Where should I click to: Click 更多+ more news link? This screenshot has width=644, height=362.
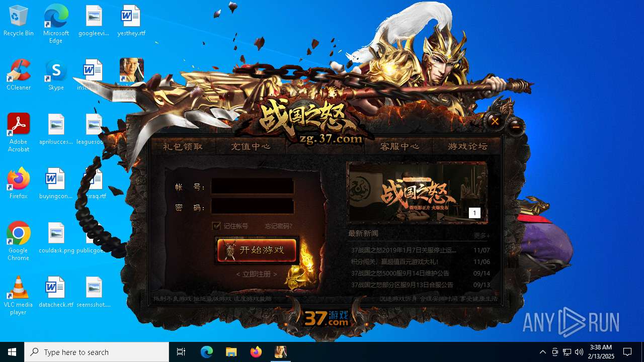[481, 235]
